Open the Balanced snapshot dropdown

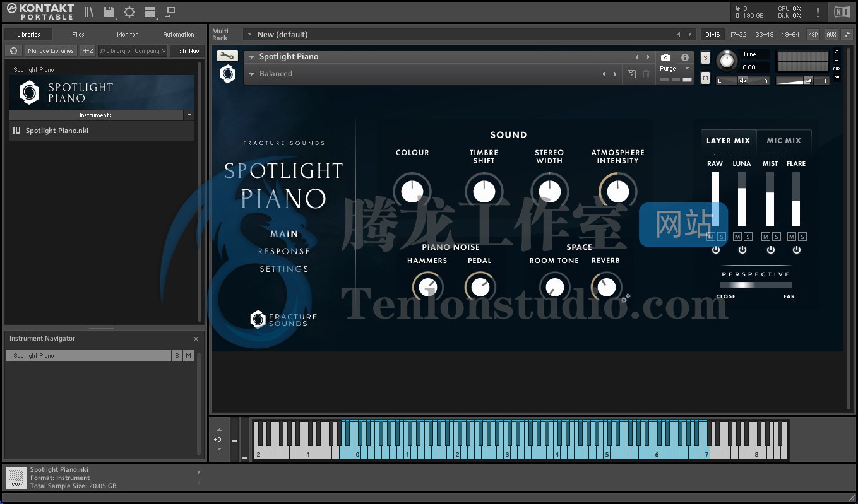point(251,74)
